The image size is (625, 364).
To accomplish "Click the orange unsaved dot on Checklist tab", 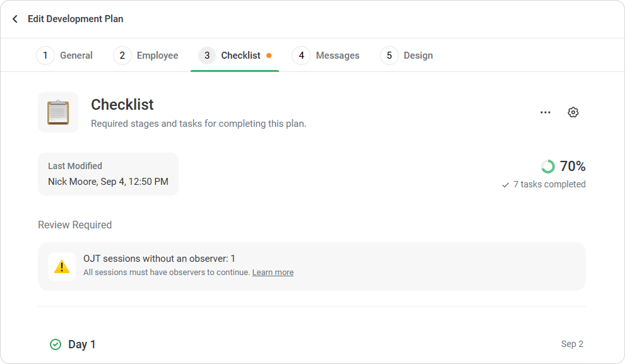I will click(269, 56).
